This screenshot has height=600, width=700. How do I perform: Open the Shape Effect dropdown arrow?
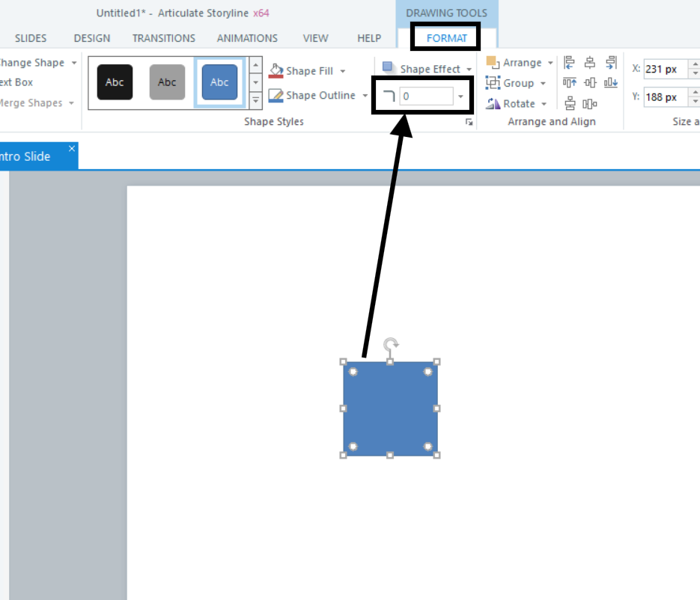coord(469,69)
